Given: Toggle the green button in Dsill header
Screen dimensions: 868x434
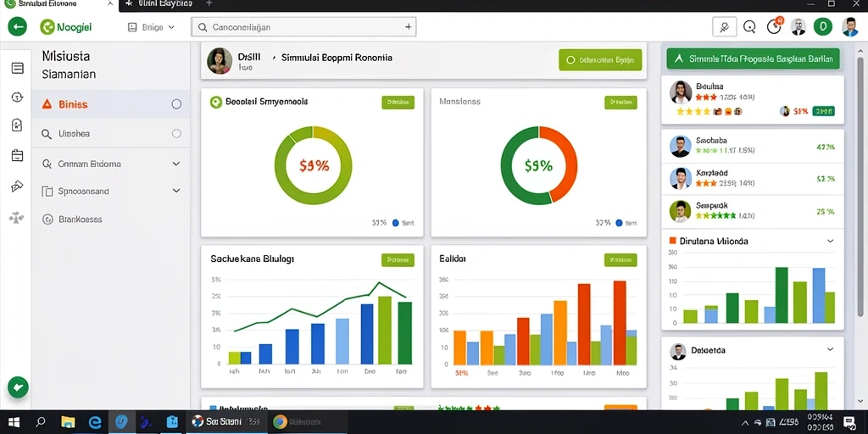Looking at the screenshot, I should [x=600, y=60].
